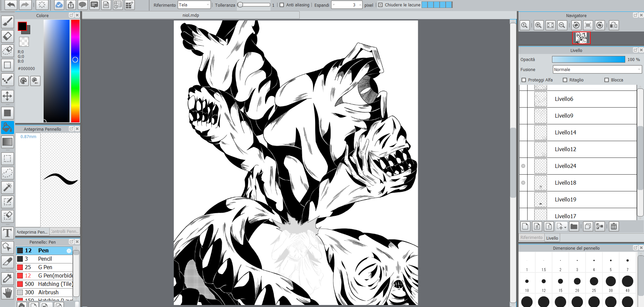This screenshot has height=307, width=644.
Task: Switch to the Controlli Pennello tab
Action: click(65, 232)
